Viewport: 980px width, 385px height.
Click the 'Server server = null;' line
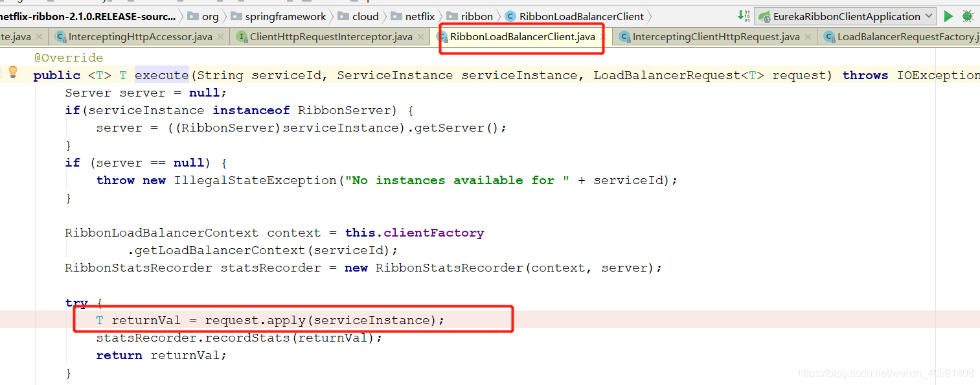pos(146,93)
